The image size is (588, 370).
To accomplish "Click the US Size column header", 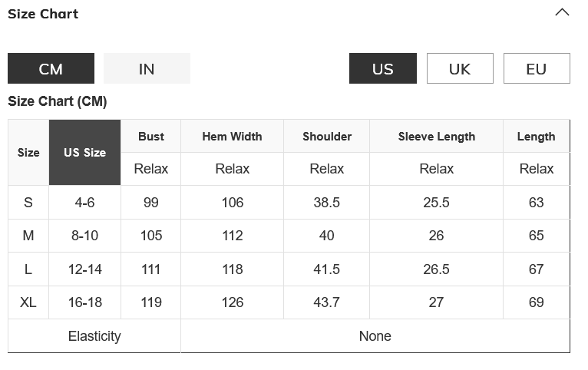I will 84,153.
